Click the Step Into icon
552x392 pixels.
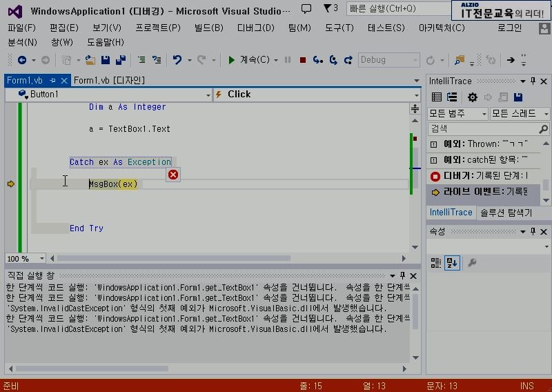[318, 60]
